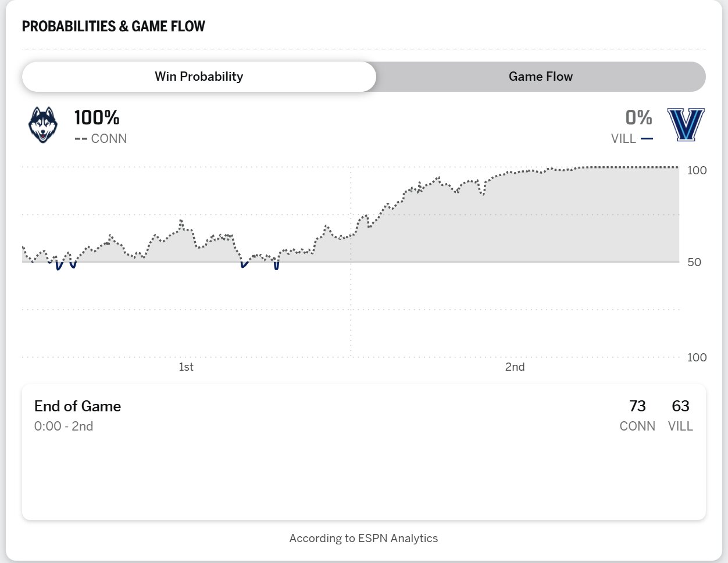Click the 50 midline axis label
728x563 pixels.
pyautogui.click(x=694, y=262)
